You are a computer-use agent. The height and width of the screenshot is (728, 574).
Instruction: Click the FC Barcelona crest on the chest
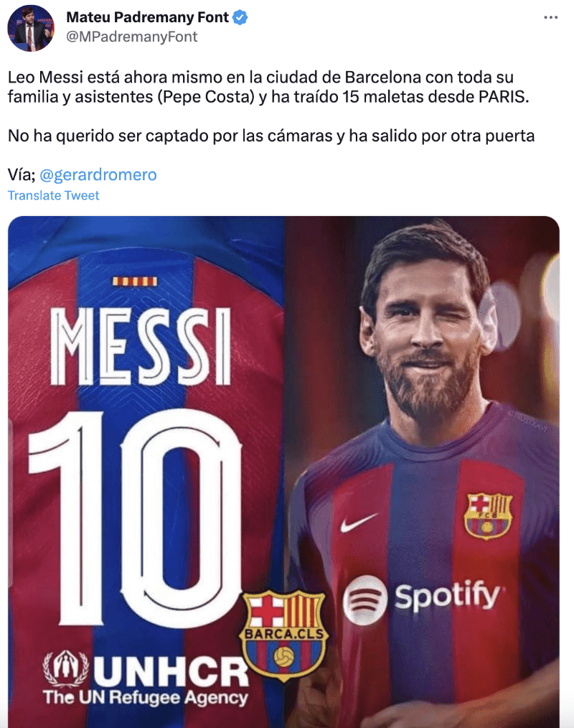(x=488, y=515)
